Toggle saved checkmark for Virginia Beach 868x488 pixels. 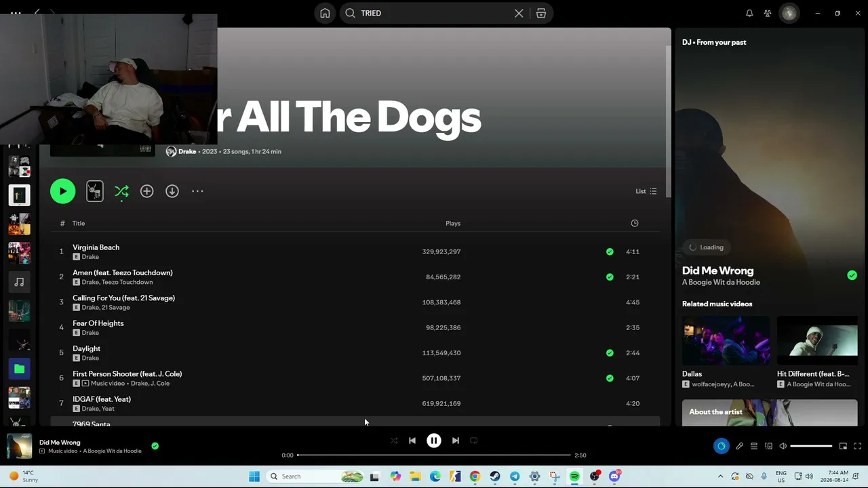click(x=610, y=251)
